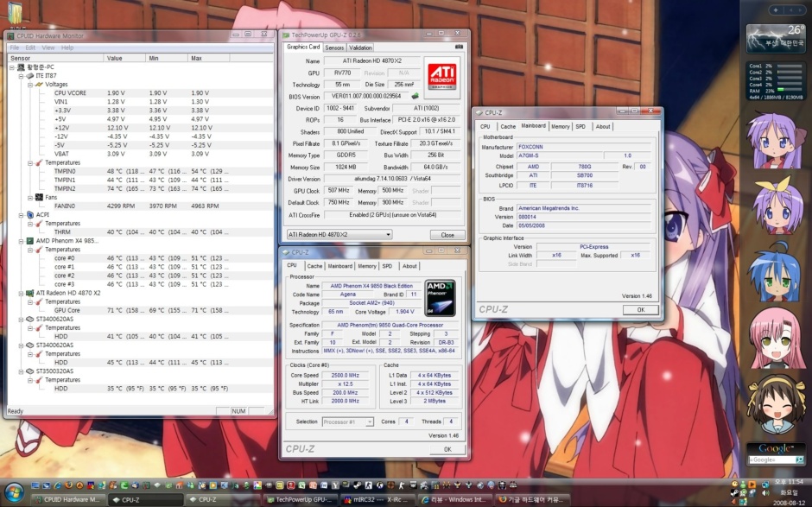812x507 pixels.
Task: Click the Sensor column header
Action: coord(55,58)
